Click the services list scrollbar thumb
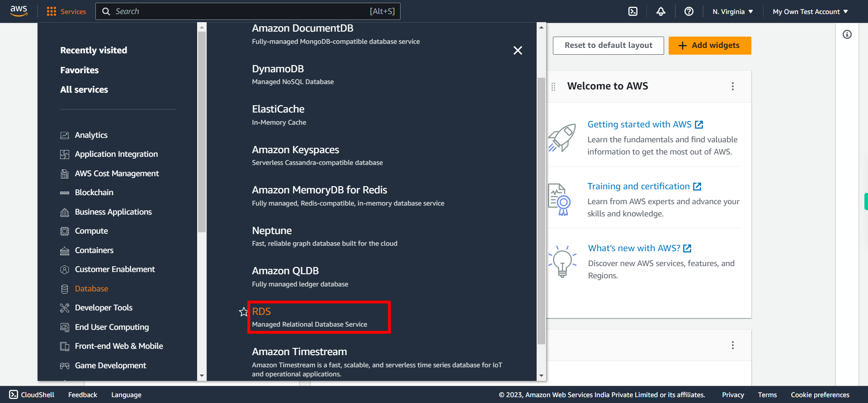This screenshot has width=868, height=403. 541,211
